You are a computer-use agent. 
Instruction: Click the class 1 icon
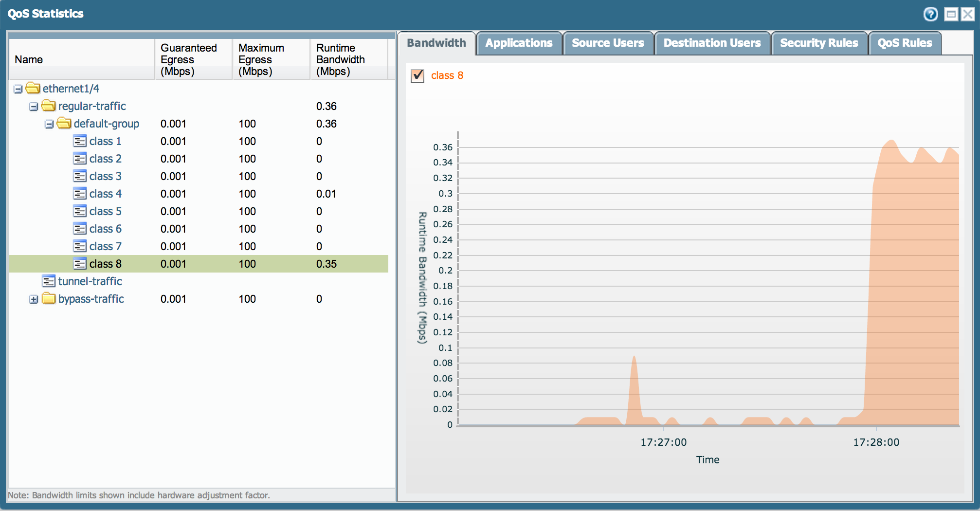(x=80, y=141)
